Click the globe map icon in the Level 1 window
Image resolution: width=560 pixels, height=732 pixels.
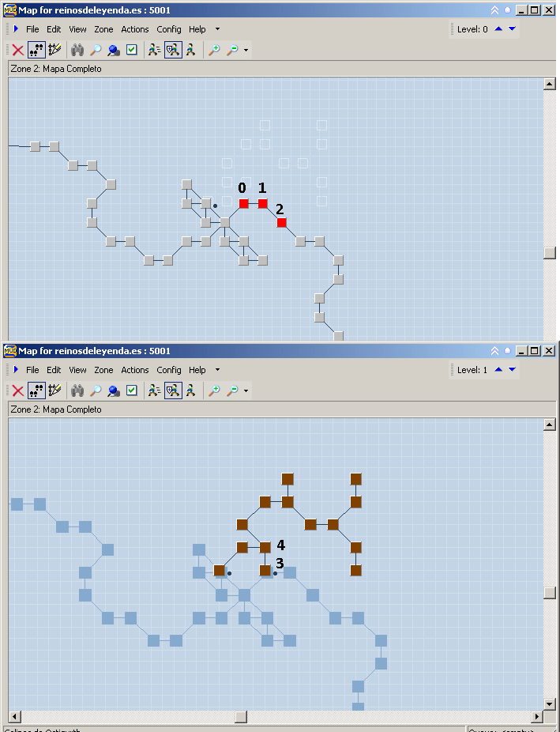[114, 391]
